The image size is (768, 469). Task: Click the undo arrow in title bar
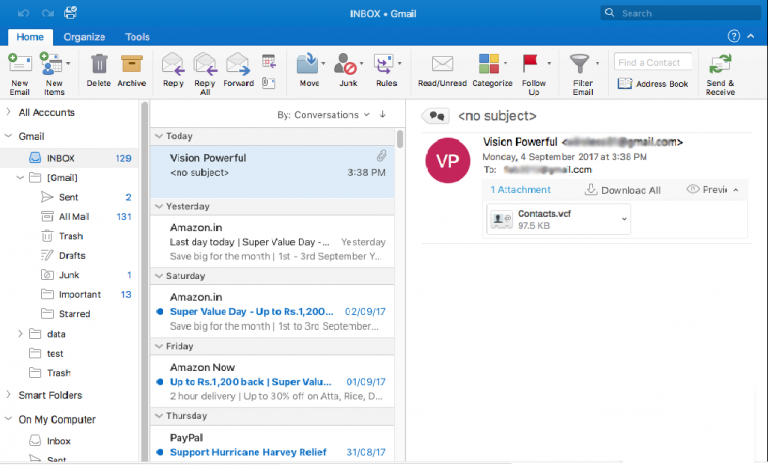(x=24, y=13)
